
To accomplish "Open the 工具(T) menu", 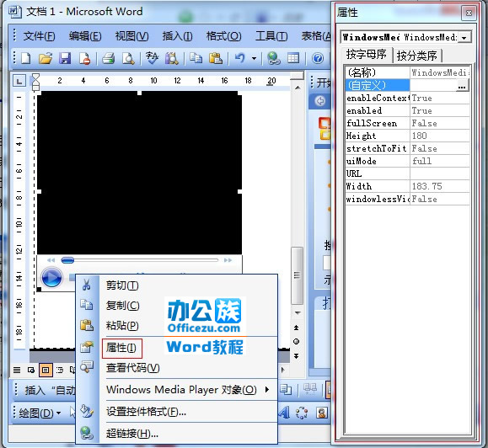I will (x=271, y=36).
